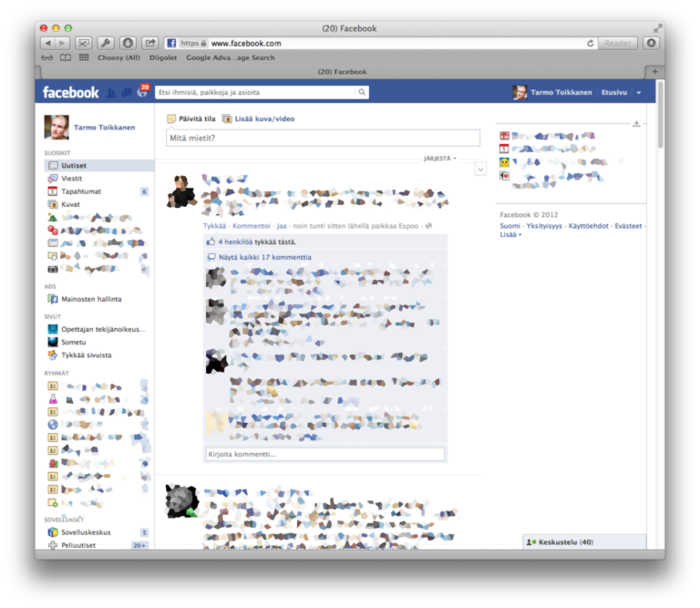The height and width of the screenshot is (608, 700).
Task: Open the messages icon in the blue bar
Action: pyautogui.click(x=127, y=93)
